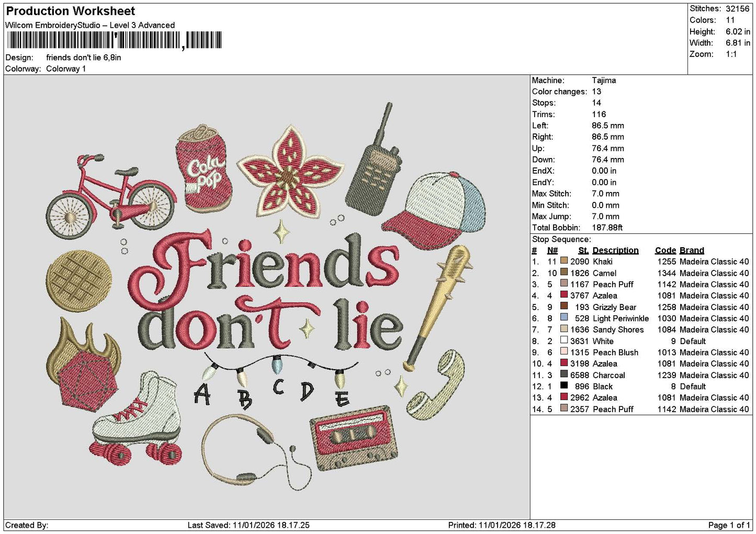The width and height of the screenshot is (756, 534).
Task: Click the Width value '6.81 in'
Action: pyautogui.click(x=738, y=43)
